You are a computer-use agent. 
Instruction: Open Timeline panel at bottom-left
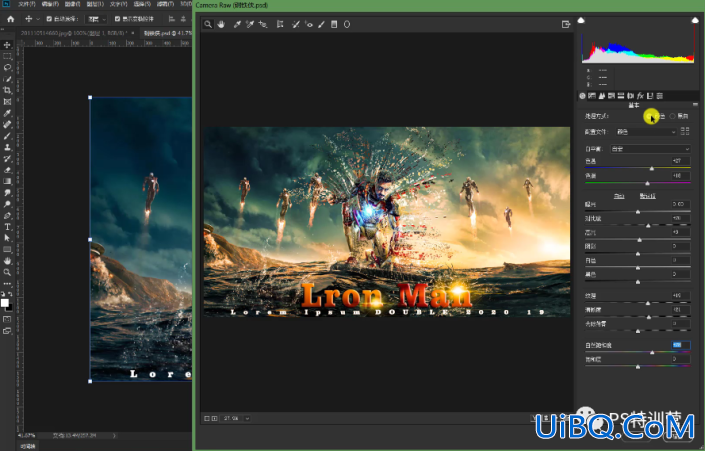pyautogui.click(x=28, y=446)
